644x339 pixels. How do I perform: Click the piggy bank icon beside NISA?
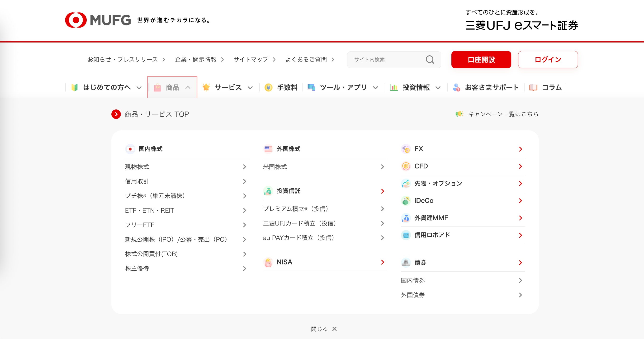(x=268, y=262)
